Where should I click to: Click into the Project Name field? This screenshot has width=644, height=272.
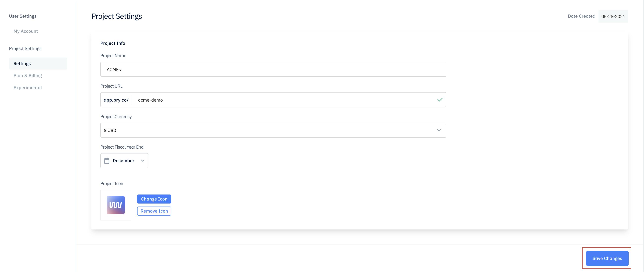click(x=273, y=69)
